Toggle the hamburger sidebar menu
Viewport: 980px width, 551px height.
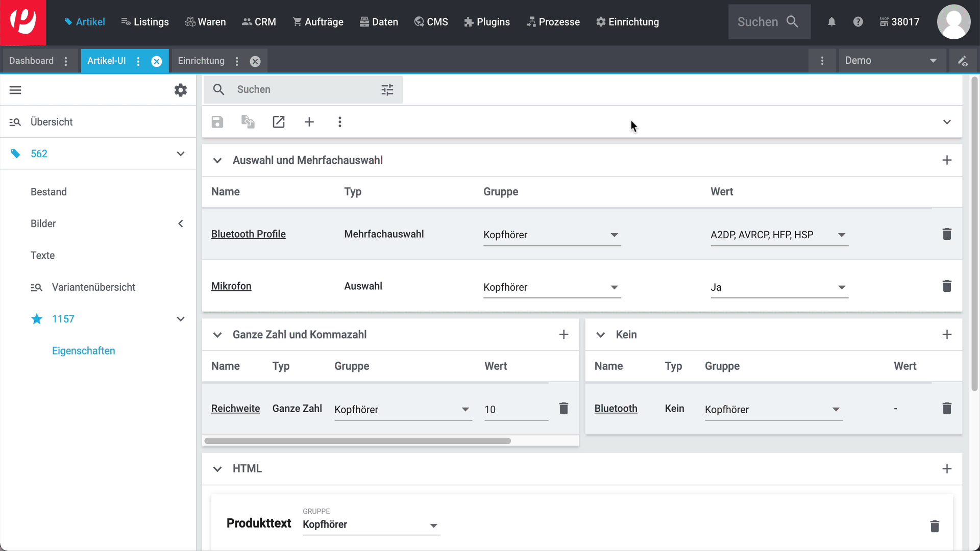(x=15, y=90)
